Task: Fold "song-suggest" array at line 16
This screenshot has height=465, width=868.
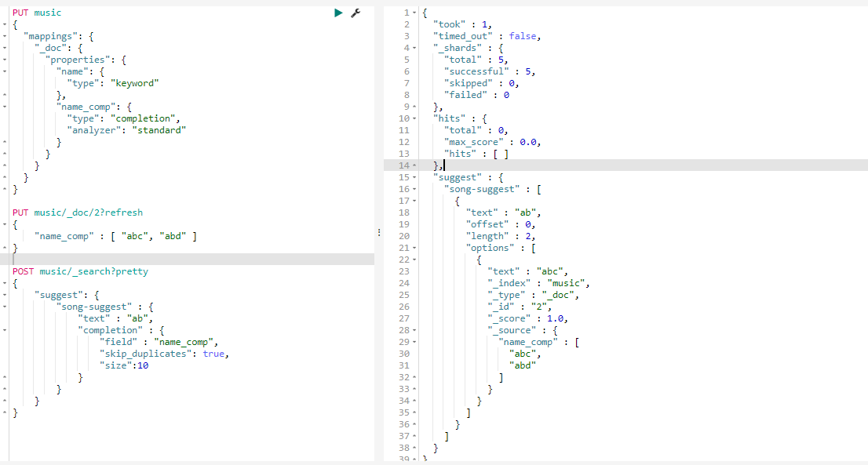Action: click(414, 189)
